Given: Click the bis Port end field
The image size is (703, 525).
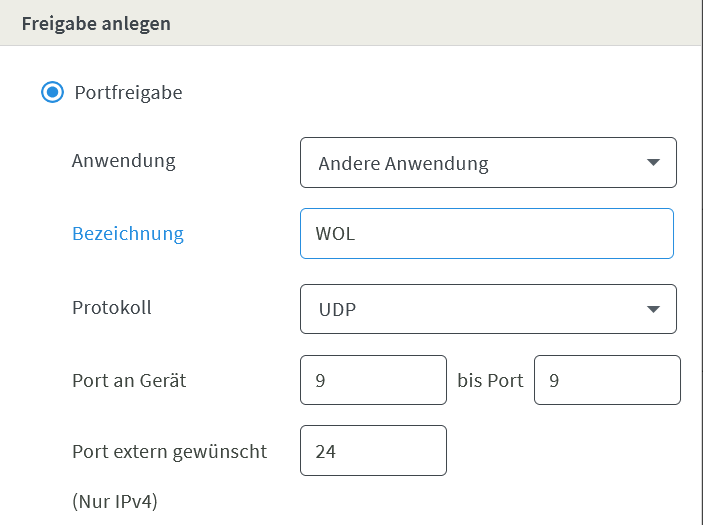Looking at the screenshot, I should click(607, 380).
